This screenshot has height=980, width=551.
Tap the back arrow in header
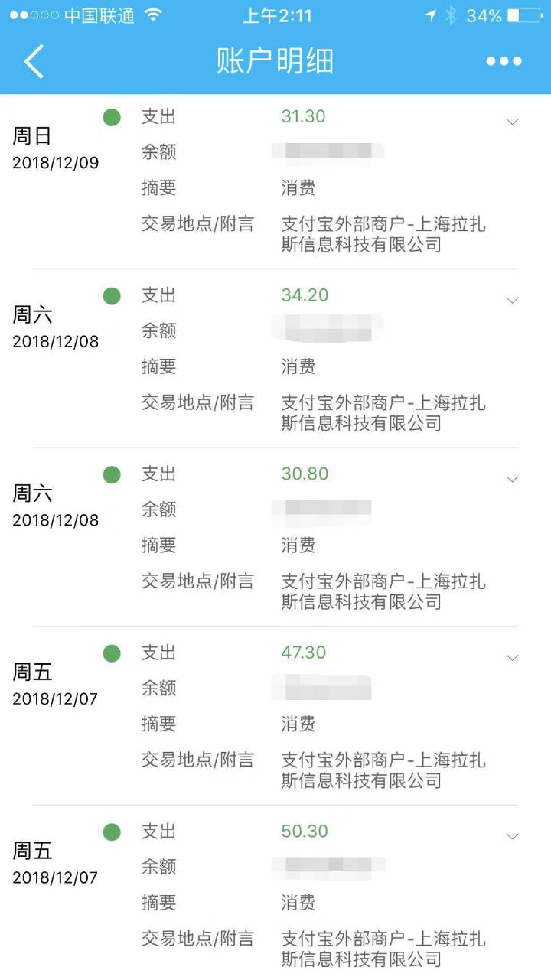[x=34, y=61]
